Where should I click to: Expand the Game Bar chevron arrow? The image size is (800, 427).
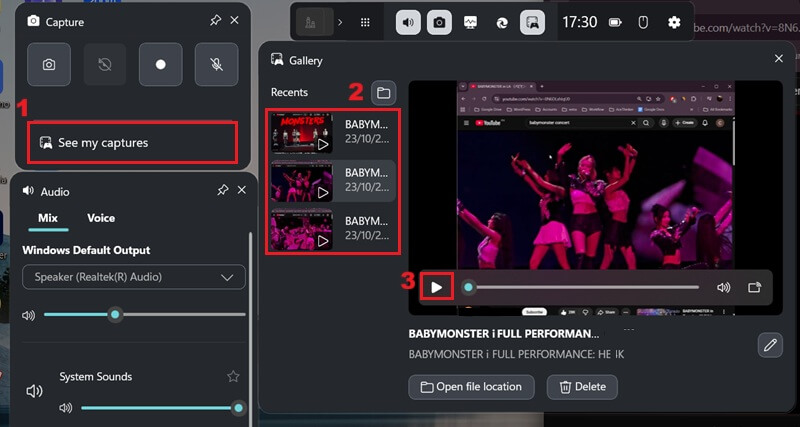click(x=340, y=22)
